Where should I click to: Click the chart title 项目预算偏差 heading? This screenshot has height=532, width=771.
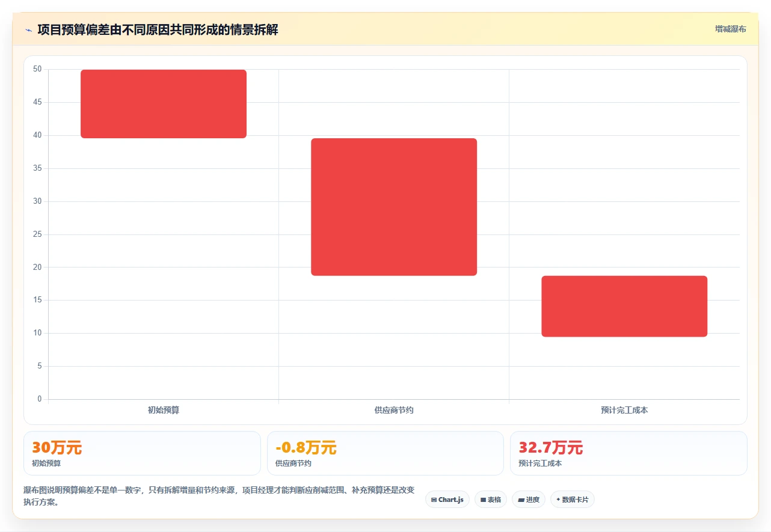pyautogui.click(x=158, y=29)
